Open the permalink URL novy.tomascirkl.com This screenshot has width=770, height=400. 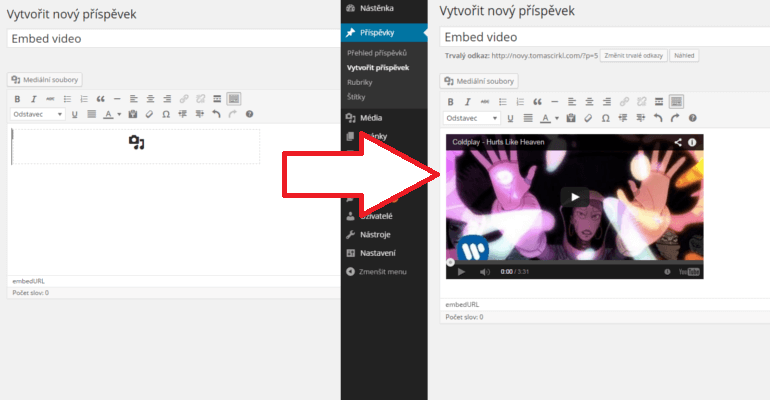[x=544, y=56]
